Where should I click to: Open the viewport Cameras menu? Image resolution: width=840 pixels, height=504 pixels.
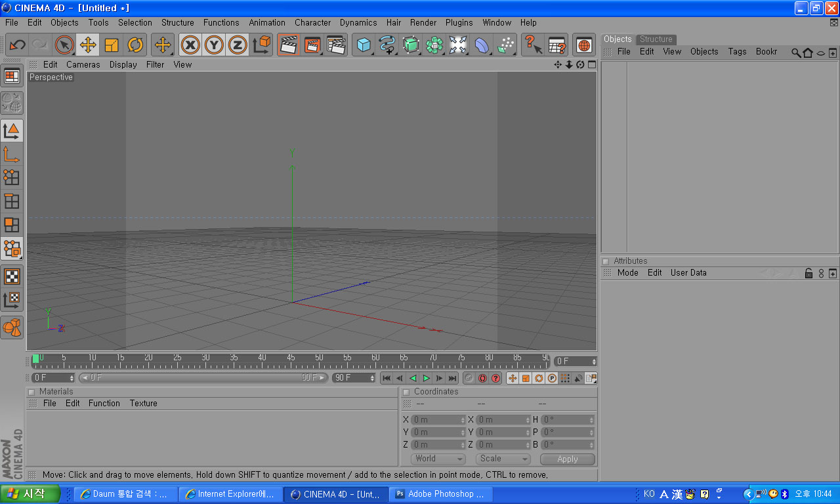point(83,64)
